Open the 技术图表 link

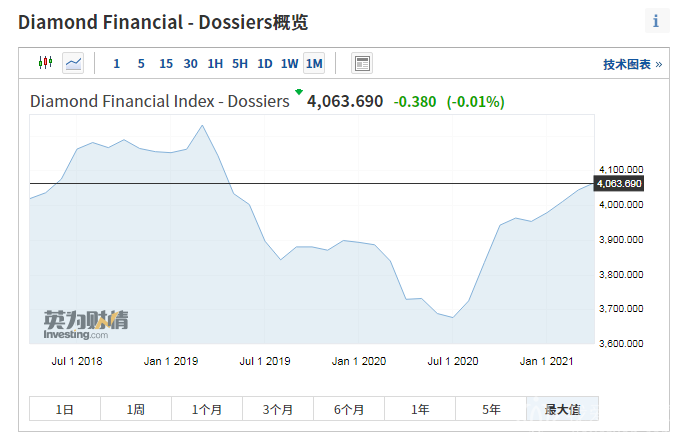click(x=632, y=64)
